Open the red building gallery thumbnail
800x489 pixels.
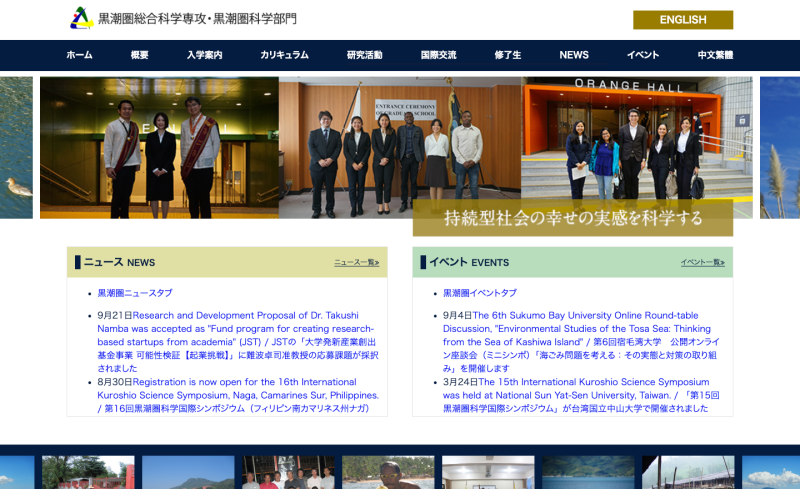point(88,473)
